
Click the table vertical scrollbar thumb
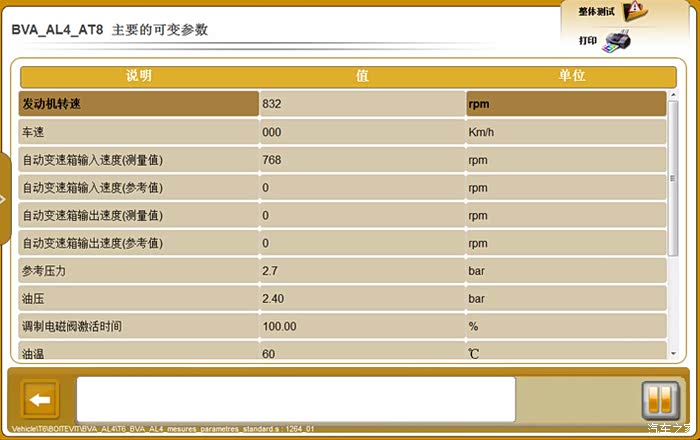673,178
